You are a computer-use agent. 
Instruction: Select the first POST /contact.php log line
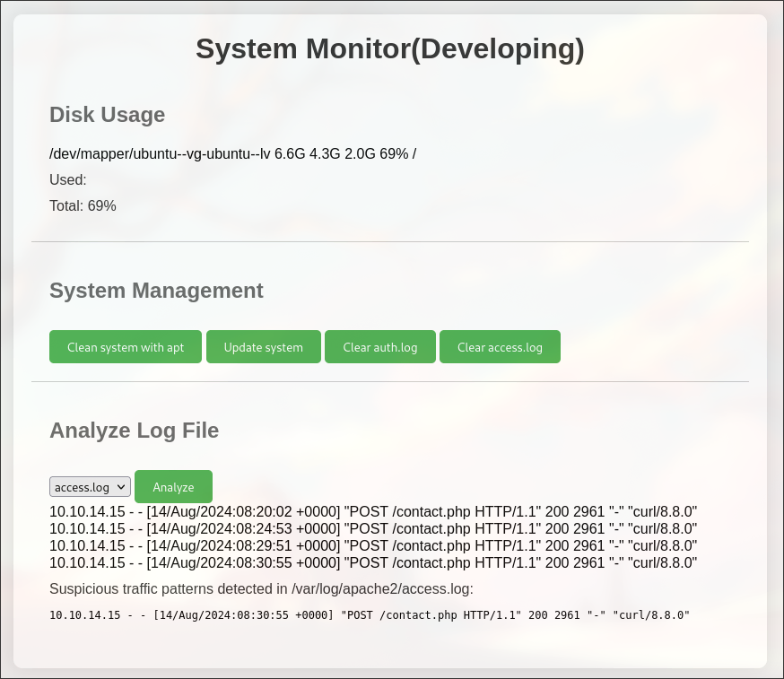click(373, 511)
